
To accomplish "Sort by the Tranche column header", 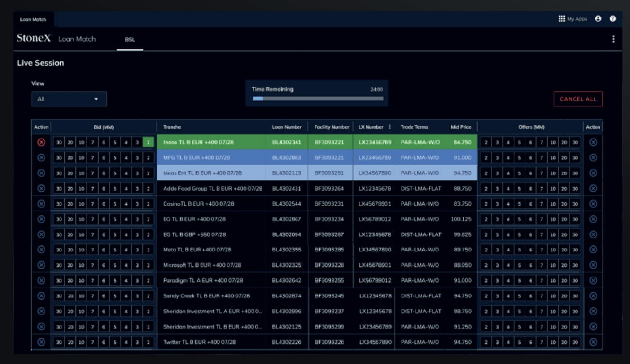I will (172, 127).
